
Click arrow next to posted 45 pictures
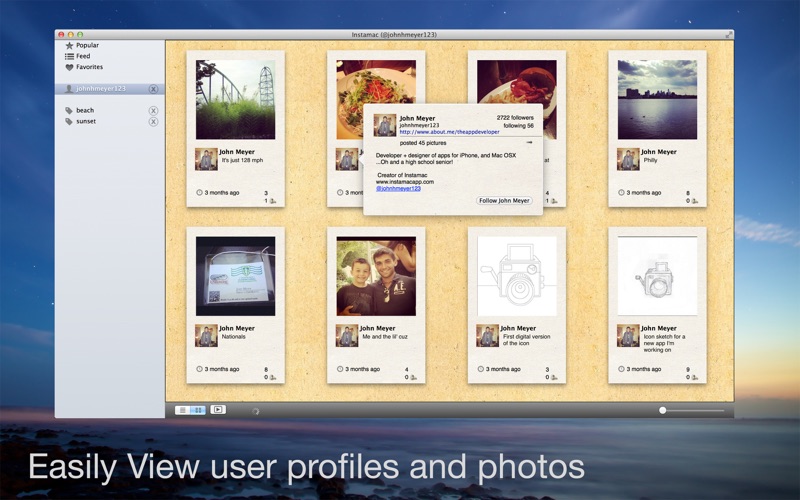pos(529,143)
